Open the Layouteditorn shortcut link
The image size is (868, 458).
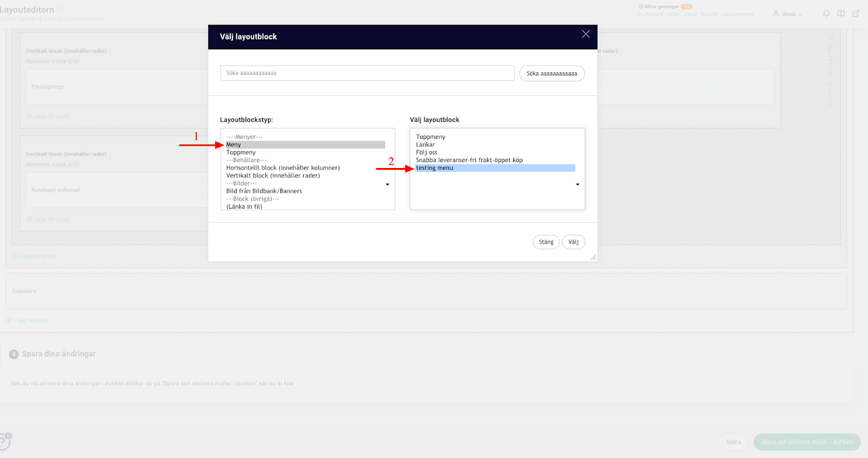(738, 14)
